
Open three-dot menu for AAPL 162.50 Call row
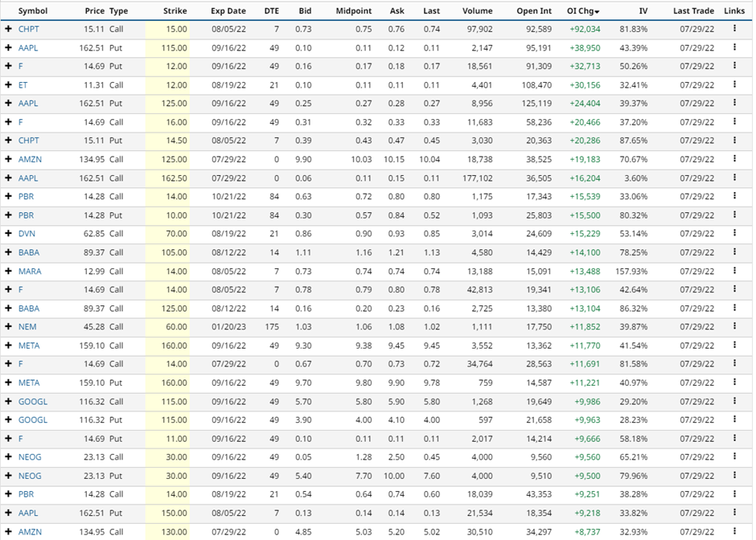click(734, 178)
